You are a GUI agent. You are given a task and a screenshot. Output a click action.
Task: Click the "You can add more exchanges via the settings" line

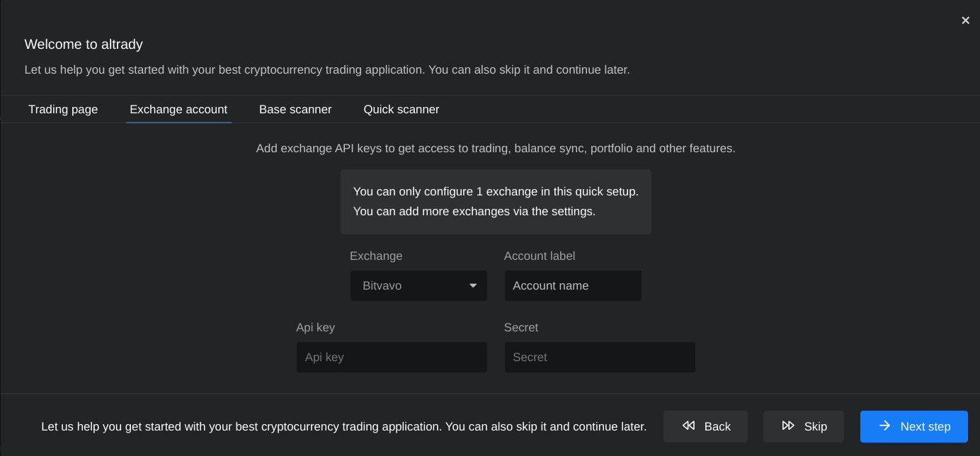(x=474, y=212)
